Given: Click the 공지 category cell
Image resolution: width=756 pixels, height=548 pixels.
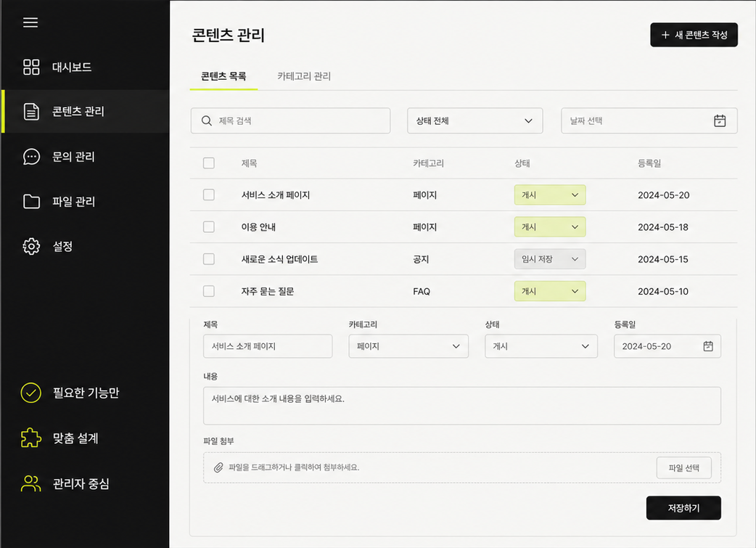Looking at the screenshot, I should 421,259.
